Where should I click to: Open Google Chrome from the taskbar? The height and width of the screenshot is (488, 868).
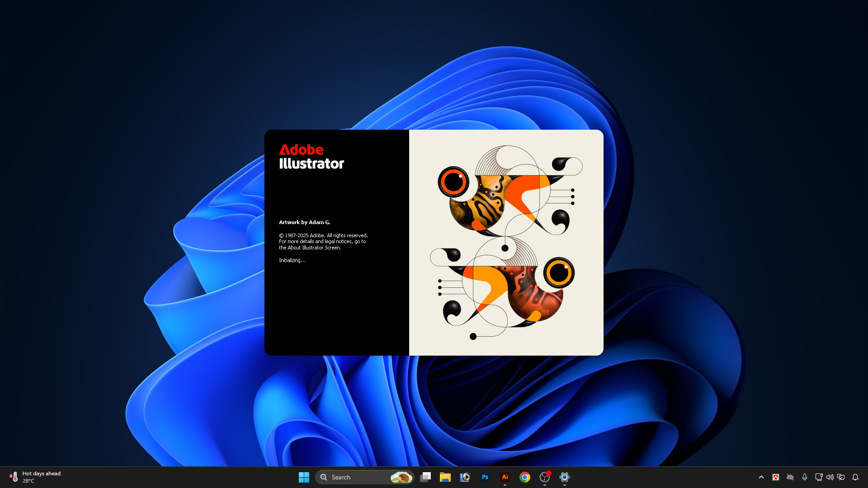point(525,477)
